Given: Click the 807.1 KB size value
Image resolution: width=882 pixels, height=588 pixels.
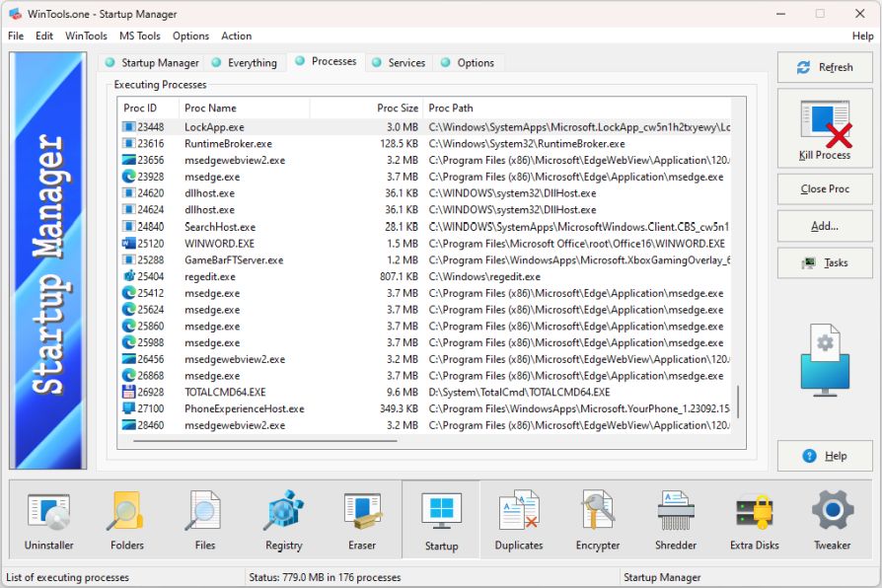Looking at the screenshot, I should click(399, 276).
